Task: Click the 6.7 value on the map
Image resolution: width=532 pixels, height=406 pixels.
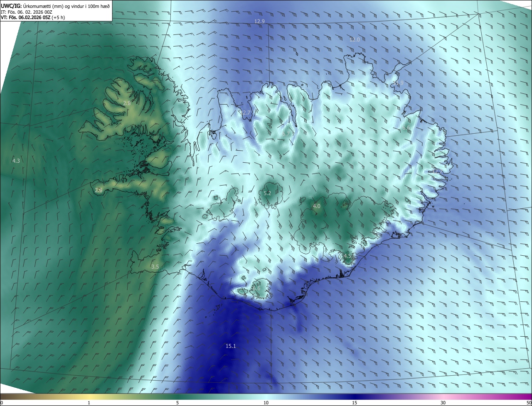Action: pyautogui.click(x=285, y=134)
